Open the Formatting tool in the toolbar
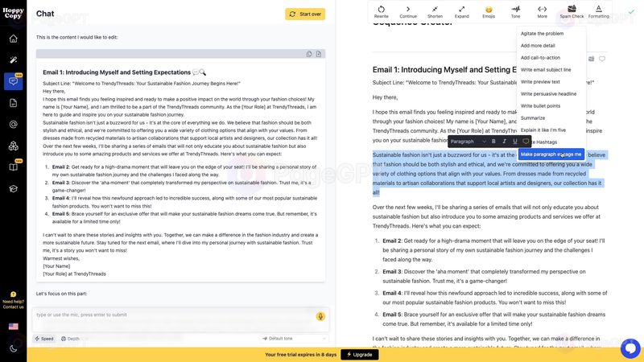644x362 pixels. (598, 12)
